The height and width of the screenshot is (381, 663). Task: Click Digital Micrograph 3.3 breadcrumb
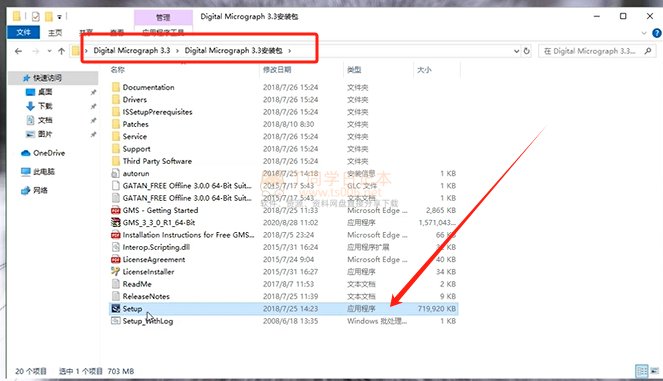[x=132, y=50]
